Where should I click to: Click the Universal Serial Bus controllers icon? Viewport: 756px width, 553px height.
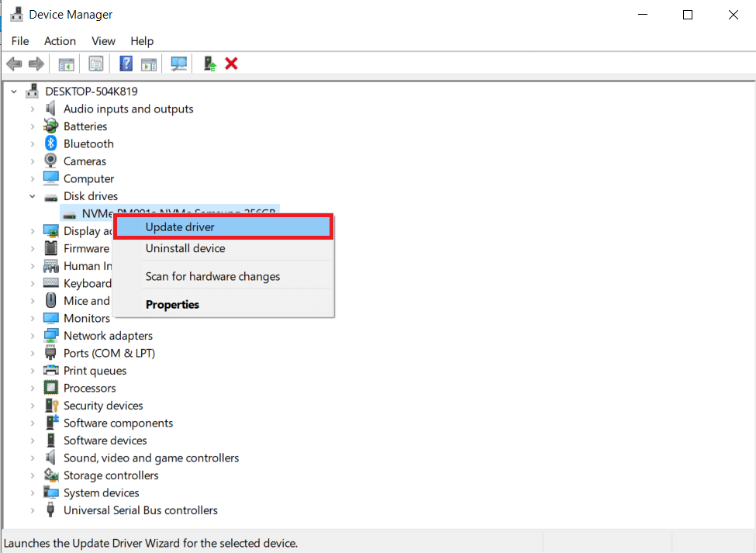click(x=50, y=510)
